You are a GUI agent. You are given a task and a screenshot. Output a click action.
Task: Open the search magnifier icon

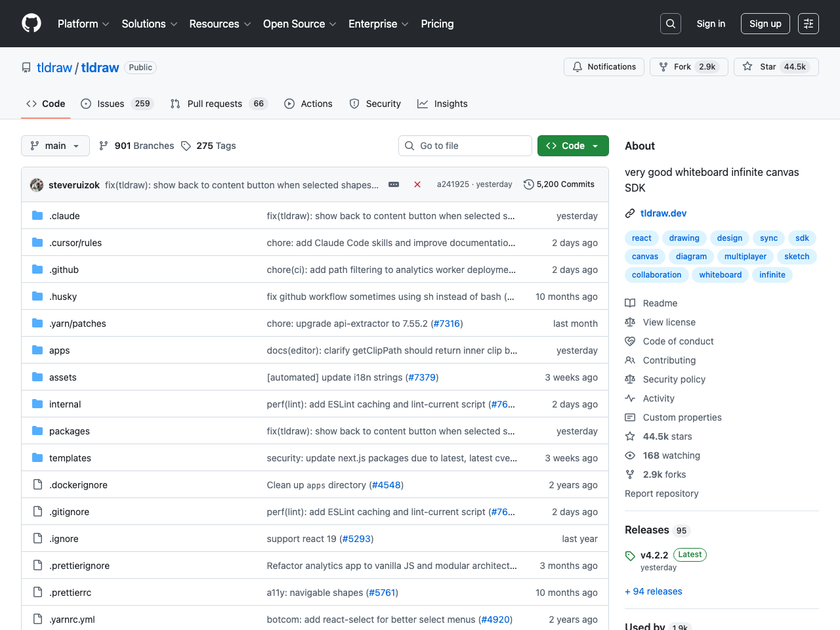[671, 24]
